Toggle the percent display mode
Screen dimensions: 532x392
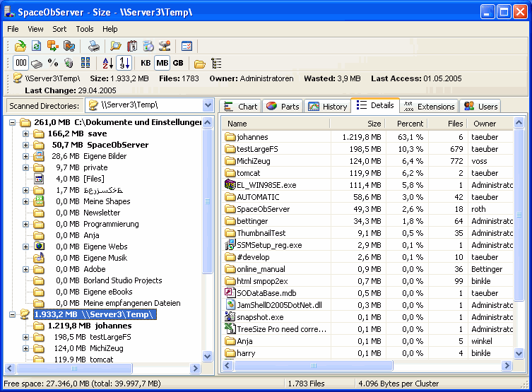click(x=52, y=63)
